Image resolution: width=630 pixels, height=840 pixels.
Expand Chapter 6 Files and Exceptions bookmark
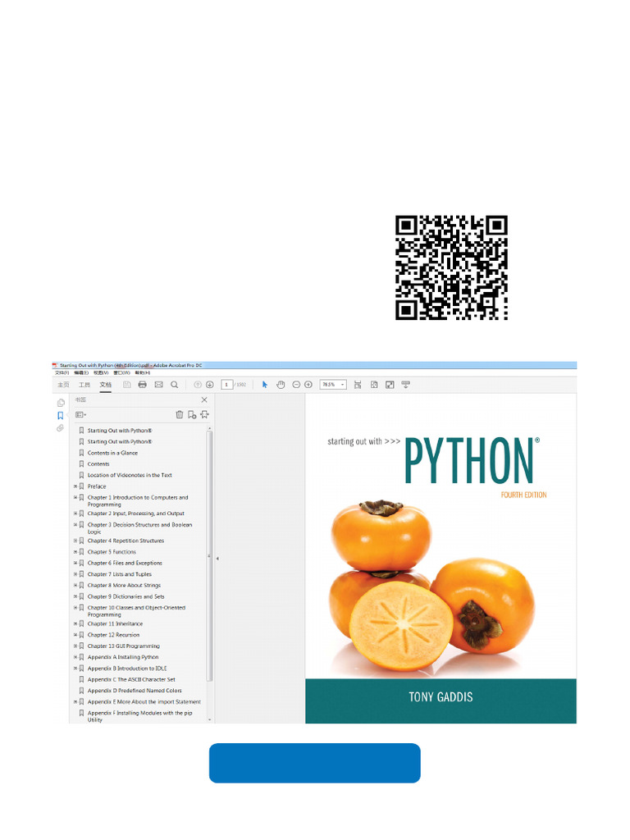coord(75,563)
